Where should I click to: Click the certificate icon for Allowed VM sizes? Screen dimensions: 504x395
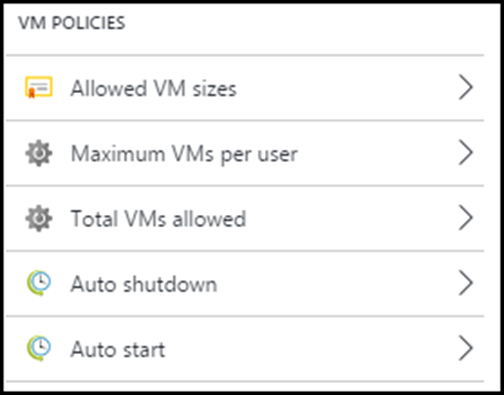click(39, 87)
